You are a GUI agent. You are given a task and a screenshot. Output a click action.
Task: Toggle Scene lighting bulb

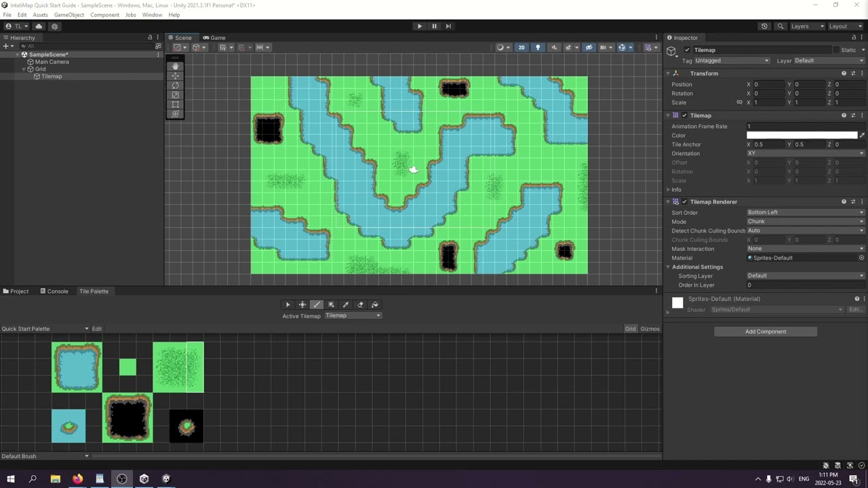pyautogui.click(x=538, y=47)
